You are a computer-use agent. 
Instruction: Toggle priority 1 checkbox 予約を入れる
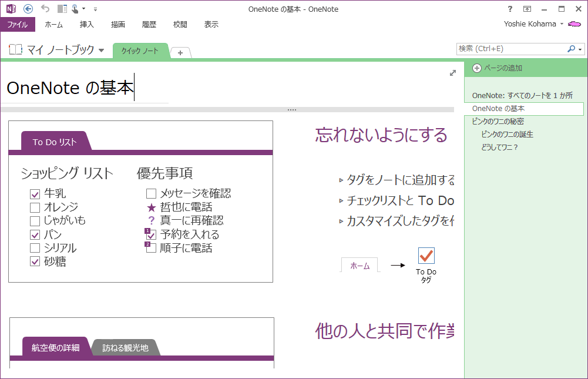150,234
